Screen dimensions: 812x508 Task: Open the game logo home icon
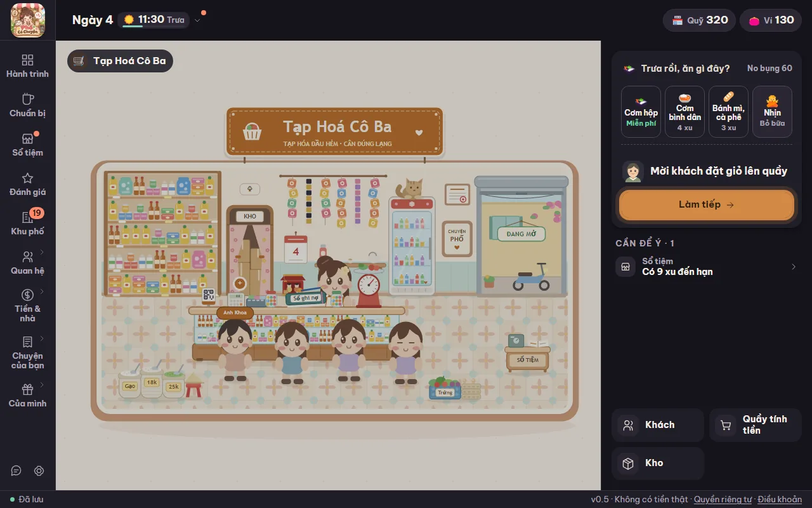click(28, 20)
